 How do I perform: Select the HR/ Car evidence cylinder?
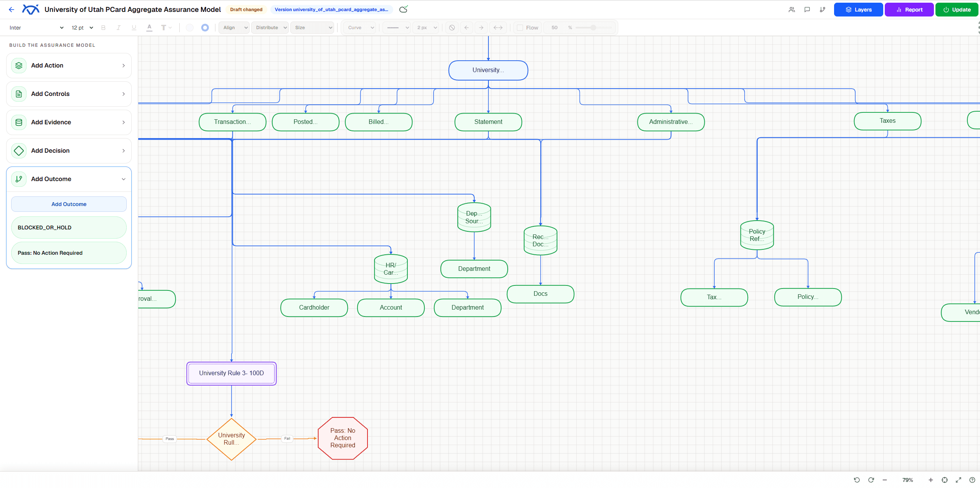point(391,269)
